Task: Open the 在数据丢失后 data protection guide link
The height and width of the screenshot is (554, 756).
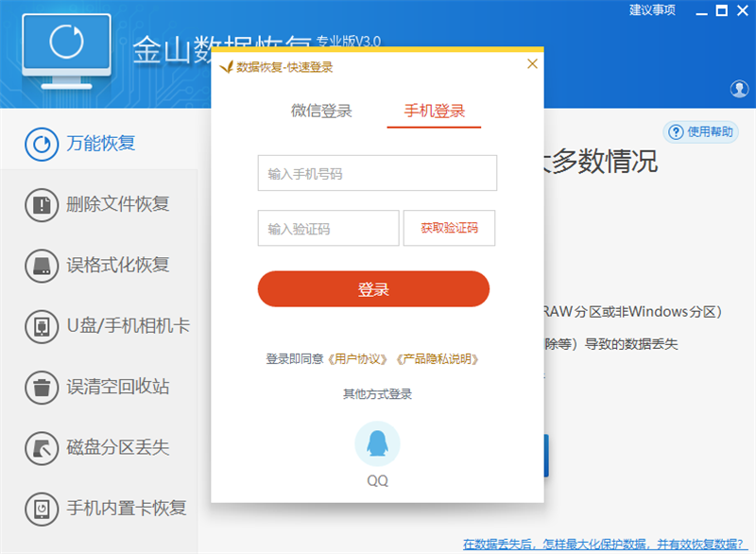Action: tap(603, 545)
